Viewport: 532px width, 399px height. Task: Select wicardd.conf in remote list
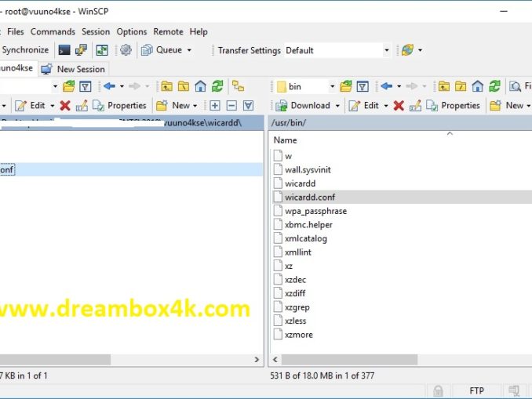tap(310, 197)
